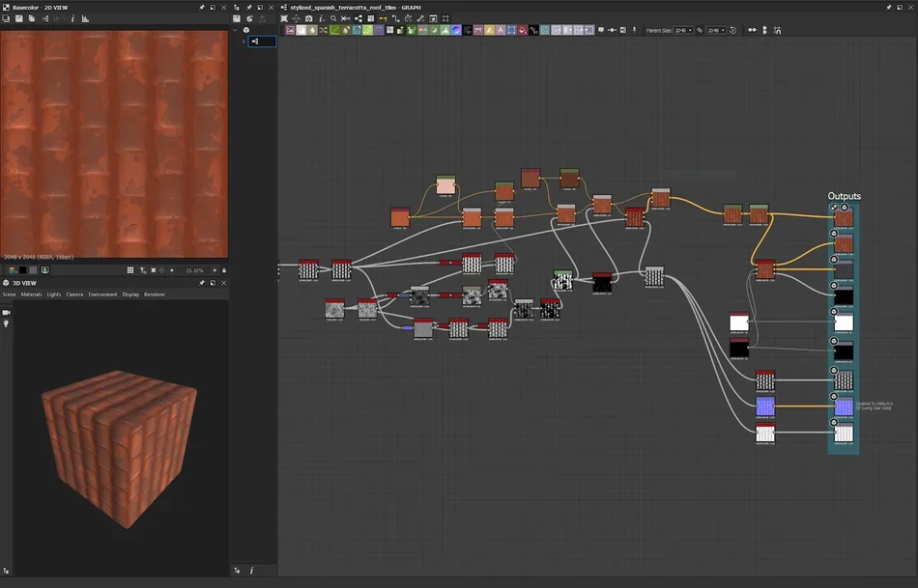This screenshot has height=588, width=918.
Task: Click the share-shaped icon in graph toolbar
Action: click(x=359, y=18)
